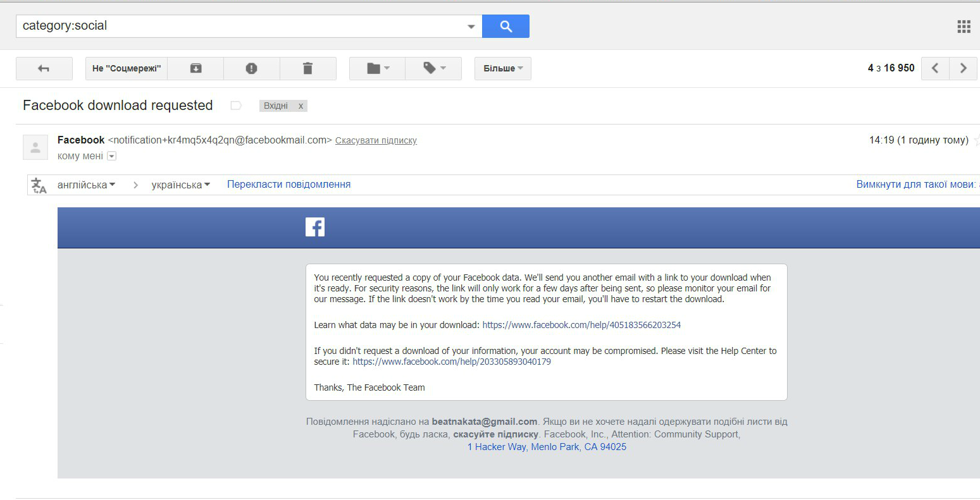Go to the next (older) conversation
Image resolution: width=980 pixels, height=500 pixels.
point(963,68)
